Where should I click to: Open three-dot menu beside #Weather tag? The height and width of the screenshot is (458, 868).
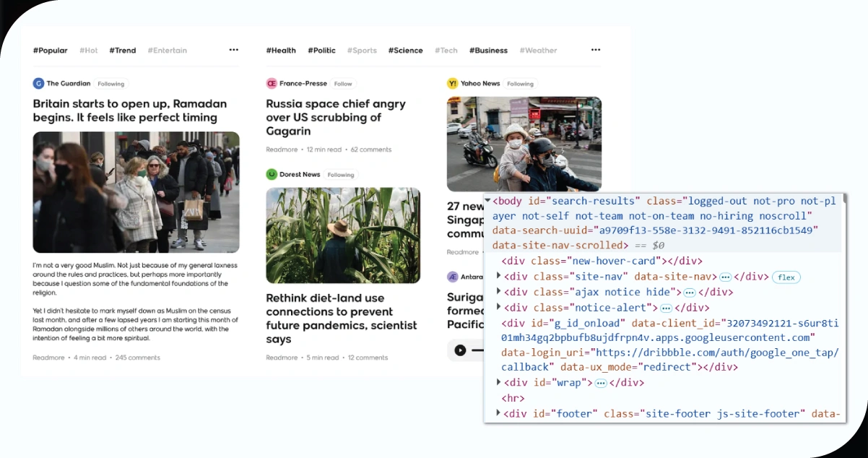[x=595, y=50]
